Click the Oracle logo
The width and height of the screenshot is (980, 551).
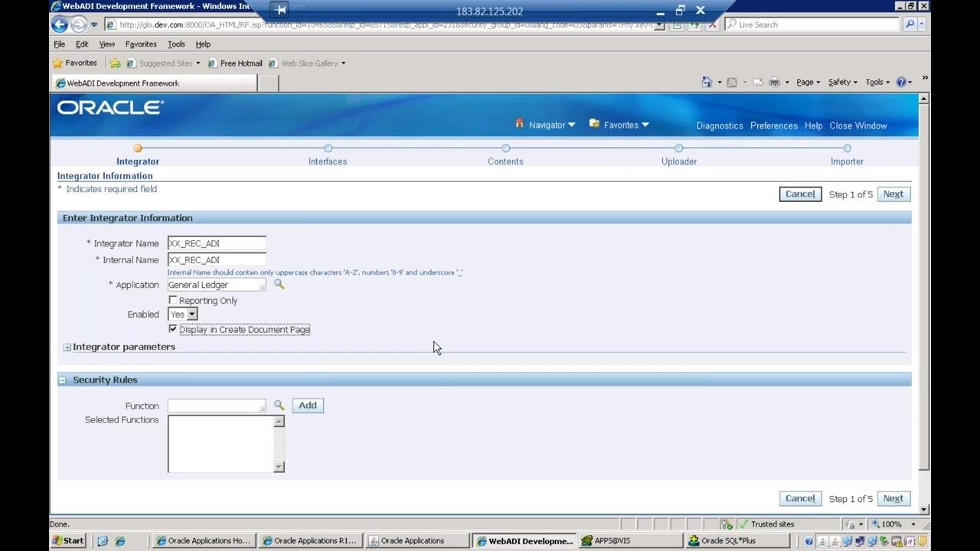click(110, 108)
